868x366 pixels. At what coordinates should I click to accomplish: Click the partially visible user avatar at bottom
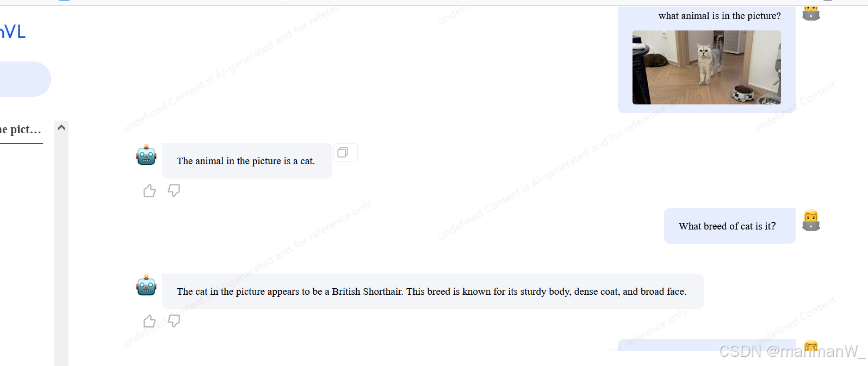pos(811,346)
